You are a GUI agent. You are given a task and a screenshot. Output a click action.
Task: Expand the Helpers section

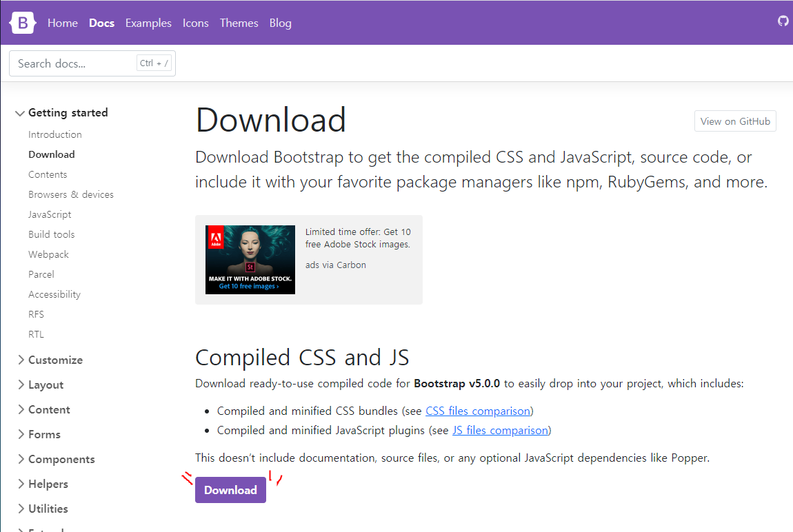(43, 484)
